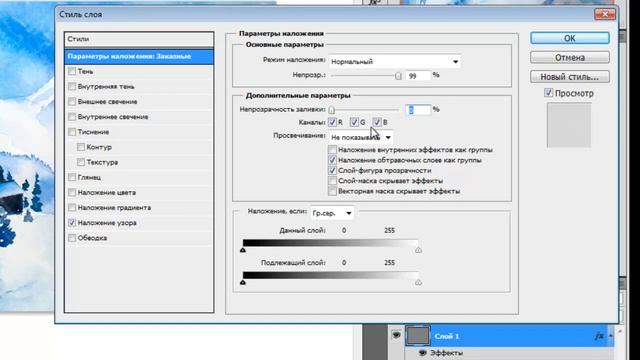This screenshot has width=640, height=360.
Task: Click the Непрозрачность заливки value field
Action: pos(418,110)
